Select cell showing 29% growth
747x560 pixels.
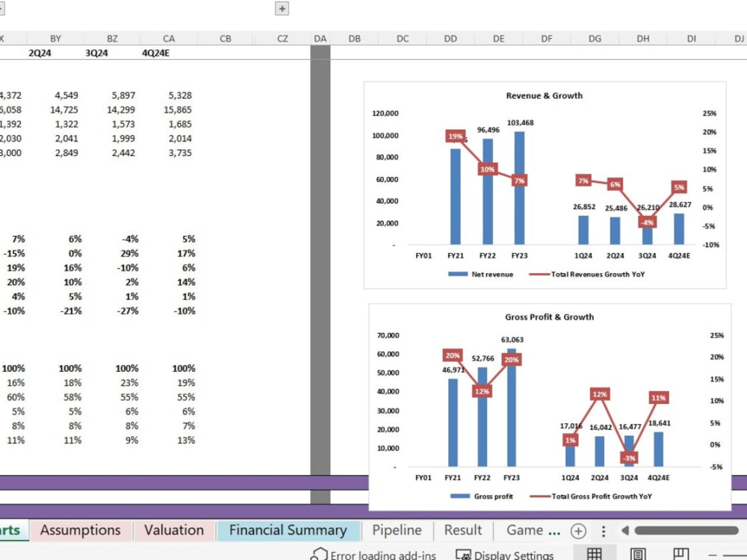click(x=112, y=253)
